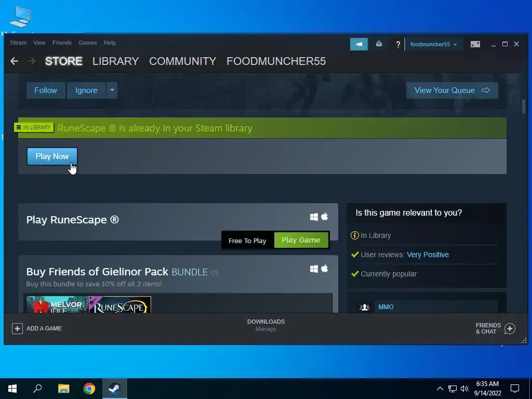532x399 pixels.
Task: Click the 'Free To Play' label
Action: pos(247,241)
